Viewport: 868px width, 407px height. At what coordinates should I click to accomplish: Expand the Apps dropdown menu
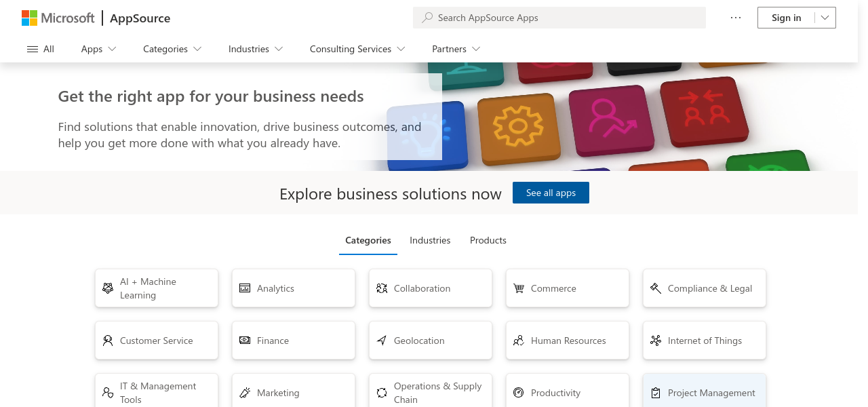point(99,49)
